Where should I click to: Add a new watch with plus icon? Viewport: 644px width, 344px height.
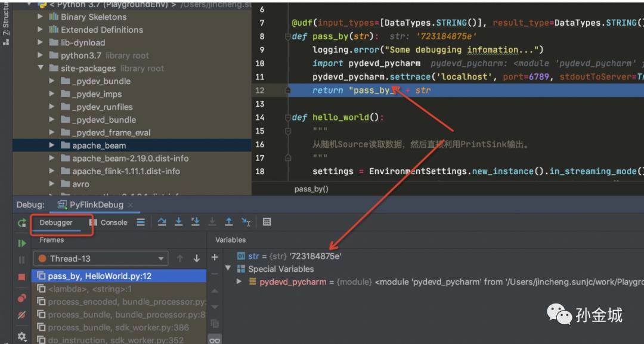215,258
